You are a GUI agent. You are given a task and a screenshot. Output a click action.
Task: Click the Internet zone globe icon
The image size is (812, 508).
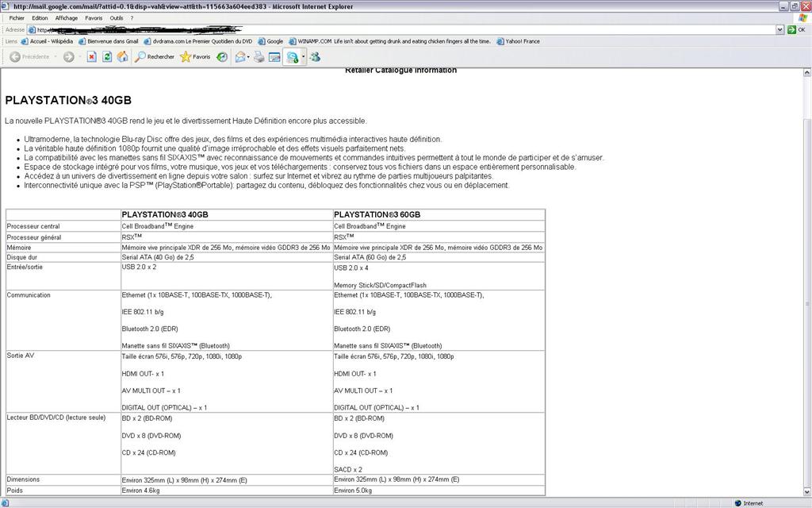click(x=738, y=503)
